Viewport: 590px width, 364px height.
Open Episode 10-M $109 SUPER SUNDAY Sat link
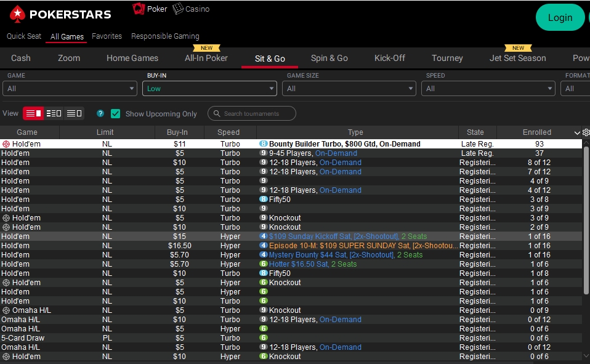(363, 245)
